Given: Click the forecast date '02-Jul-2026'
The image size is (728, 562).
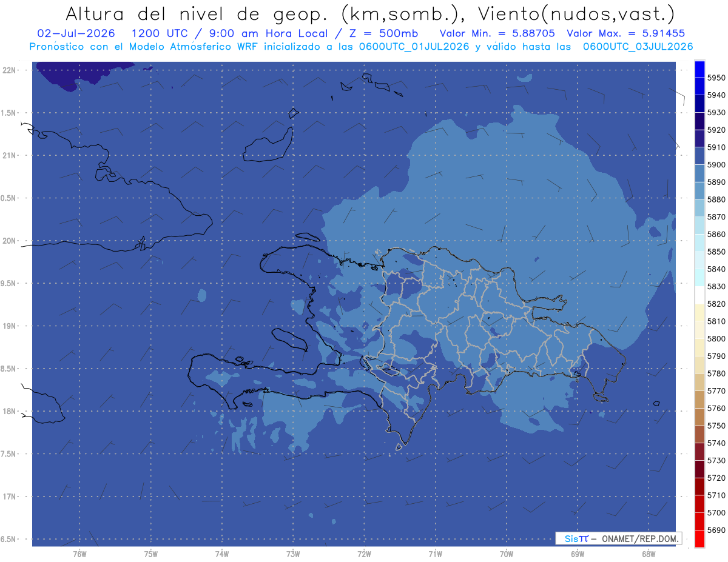Looking at the screenshot, I should [76, 33].
